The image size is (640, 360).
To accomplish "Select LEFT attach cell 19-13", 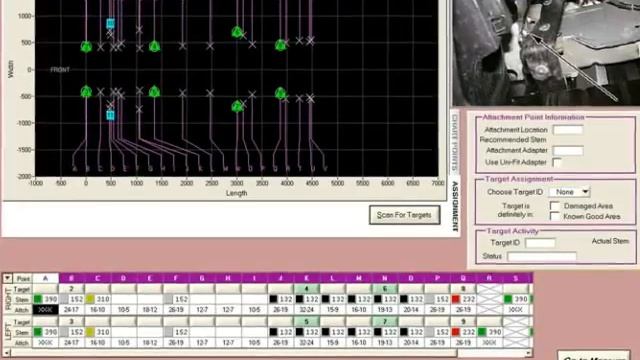I will click(x=384, y=343).
